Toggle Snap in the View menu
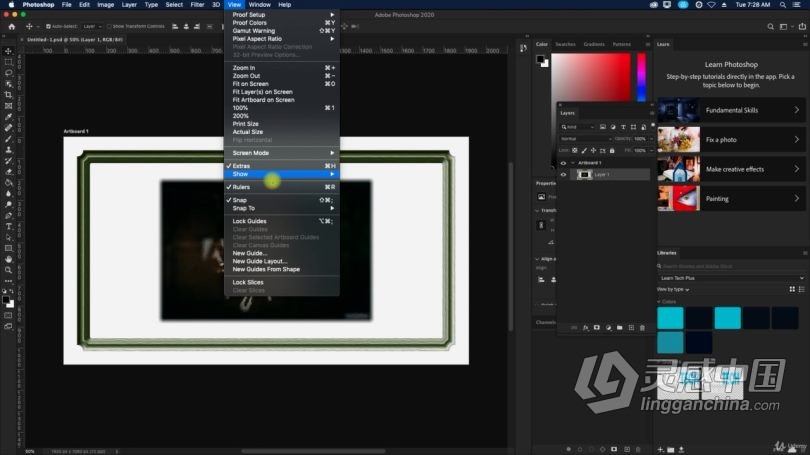The width and height of the screenshot is (810, 455). click(x=282, y=200)
